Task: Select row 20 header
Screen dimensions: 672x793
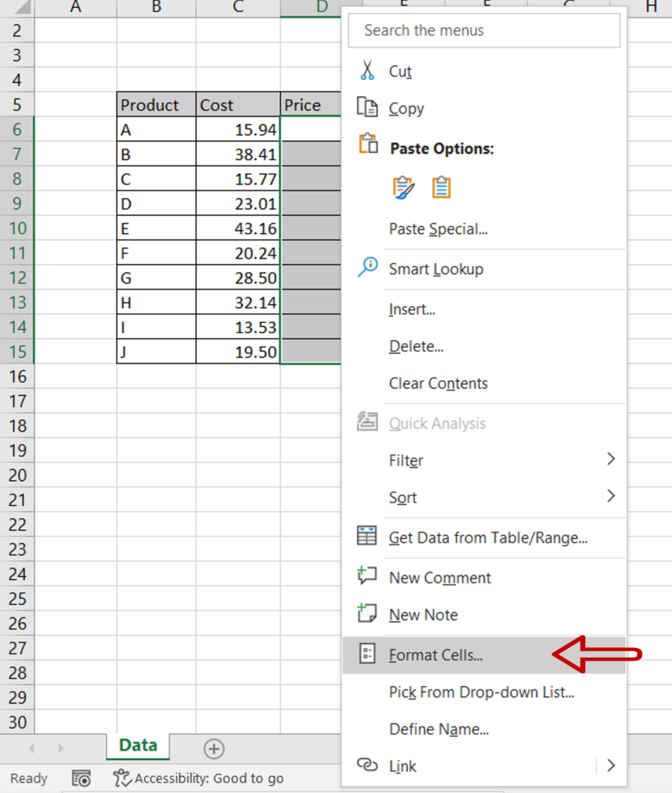Action: (x=17, y=475)
